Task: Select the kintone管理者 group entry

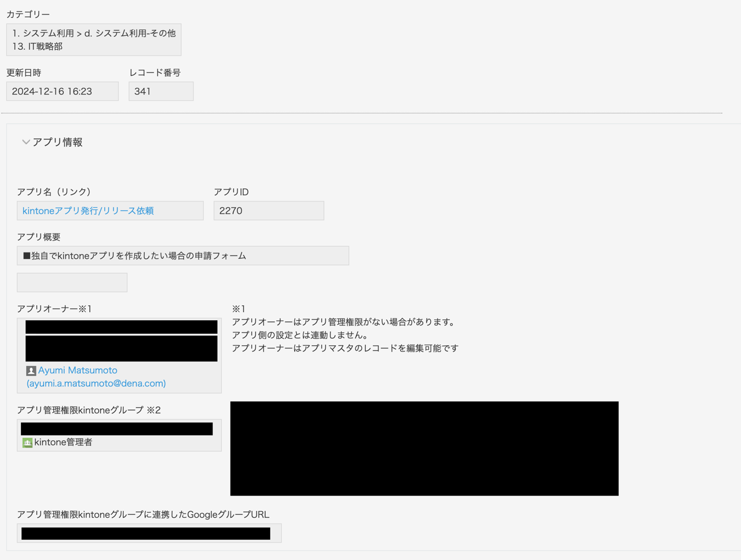Action: point(63,442)
